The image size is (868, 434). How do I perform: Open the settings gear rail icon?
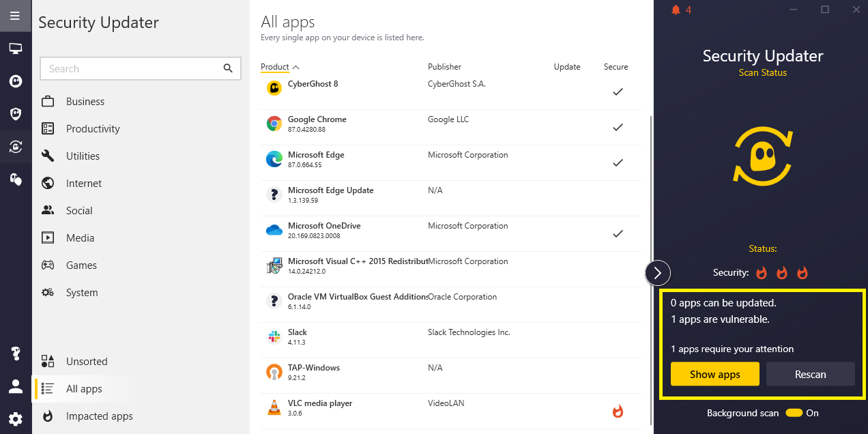click(x=15, y=418)
